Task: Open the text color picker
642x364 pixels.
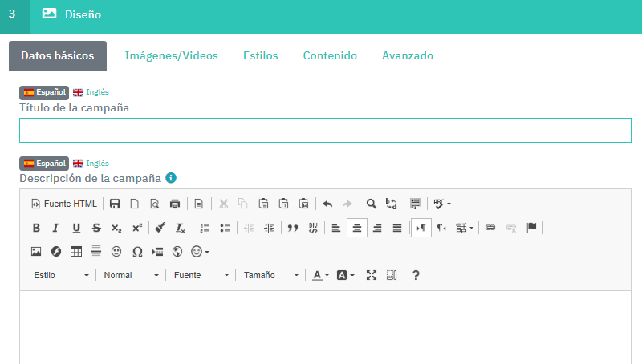Action: pos(320,275)
